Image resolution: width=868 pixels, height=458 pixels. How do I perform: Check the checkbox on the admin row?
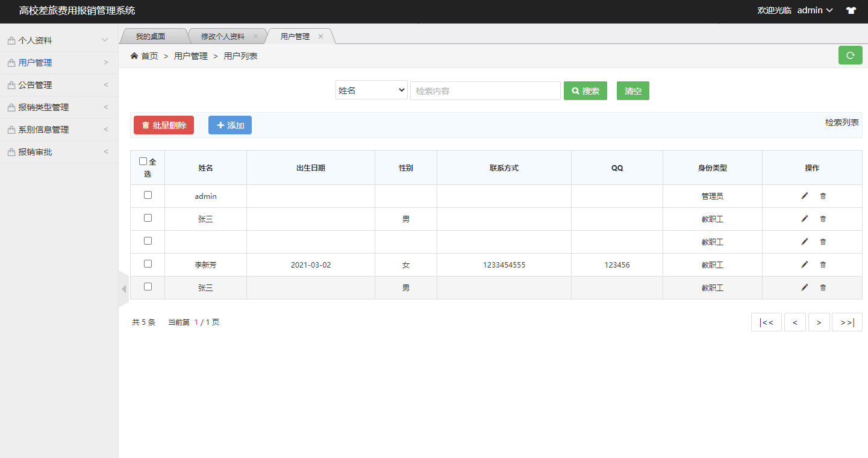tap(148, 195)
